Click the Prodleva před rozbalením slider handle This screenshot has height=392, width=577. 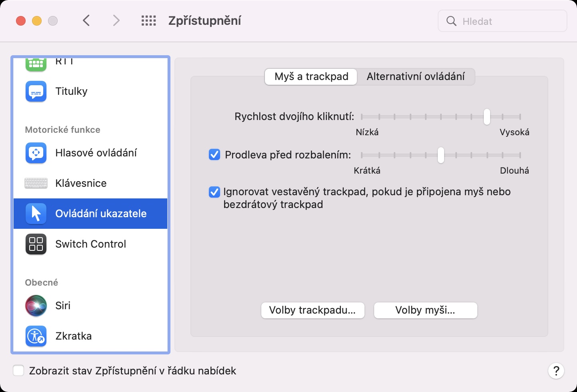click(441, 155)
